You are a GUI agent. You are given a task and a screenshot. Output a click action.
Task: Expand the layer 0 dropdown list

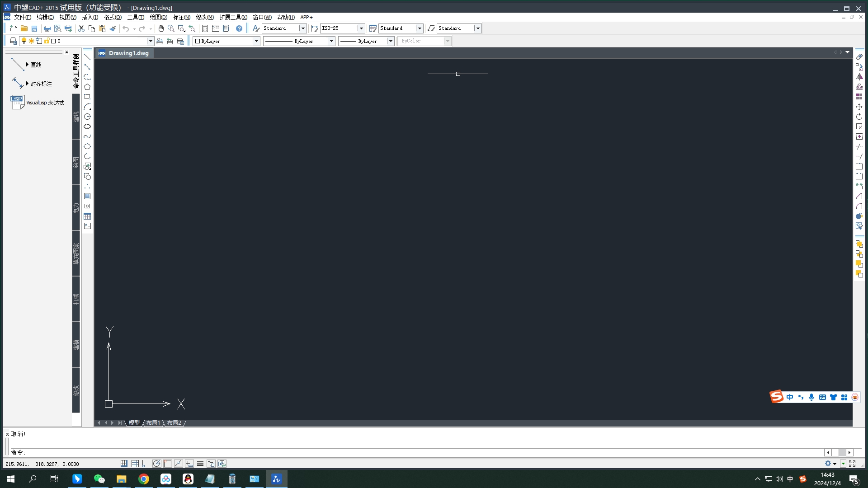point(151,41)
